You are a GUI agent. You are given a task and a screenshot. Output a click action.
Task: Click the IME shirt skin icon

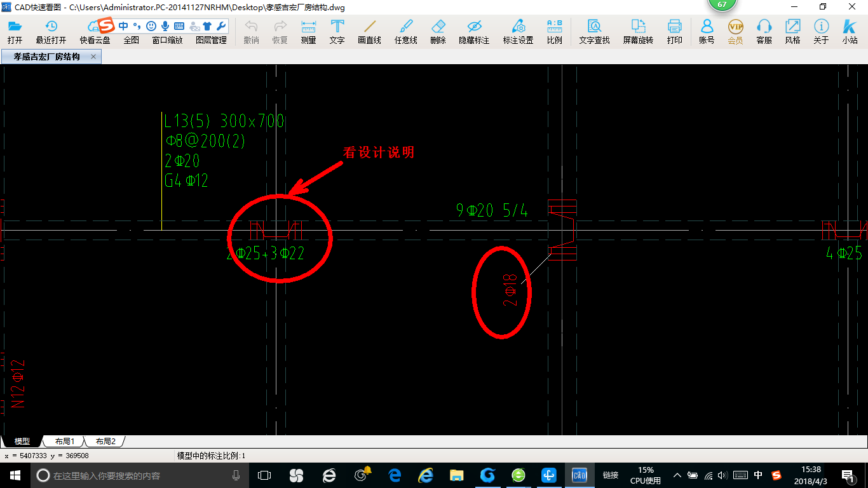[x=207, y=26]
